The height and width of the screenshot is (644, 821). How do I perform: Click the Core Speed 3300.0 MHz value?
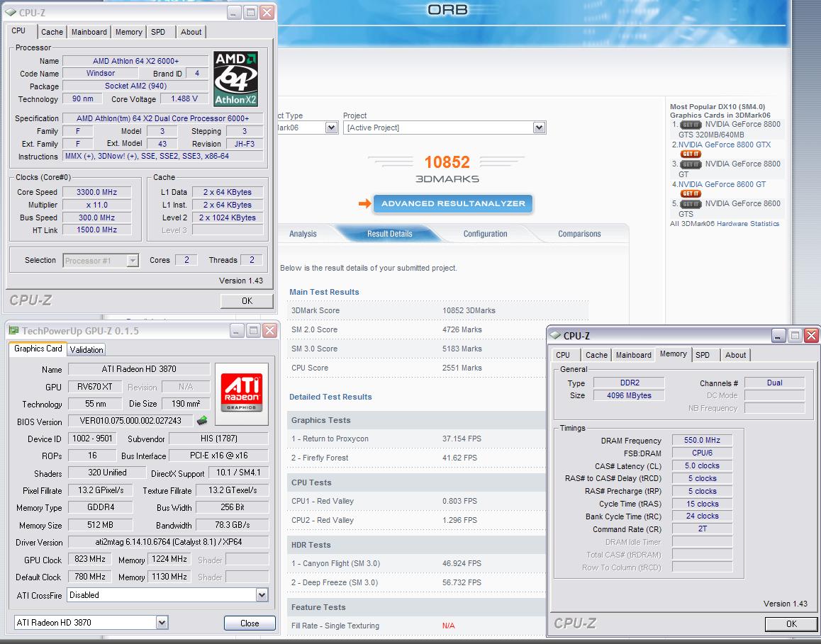coord(96,193)
